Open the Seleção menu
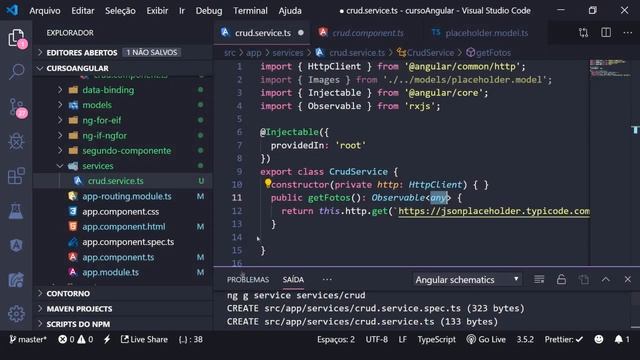Viewport: 640px width, 360px height. point(120,11)
